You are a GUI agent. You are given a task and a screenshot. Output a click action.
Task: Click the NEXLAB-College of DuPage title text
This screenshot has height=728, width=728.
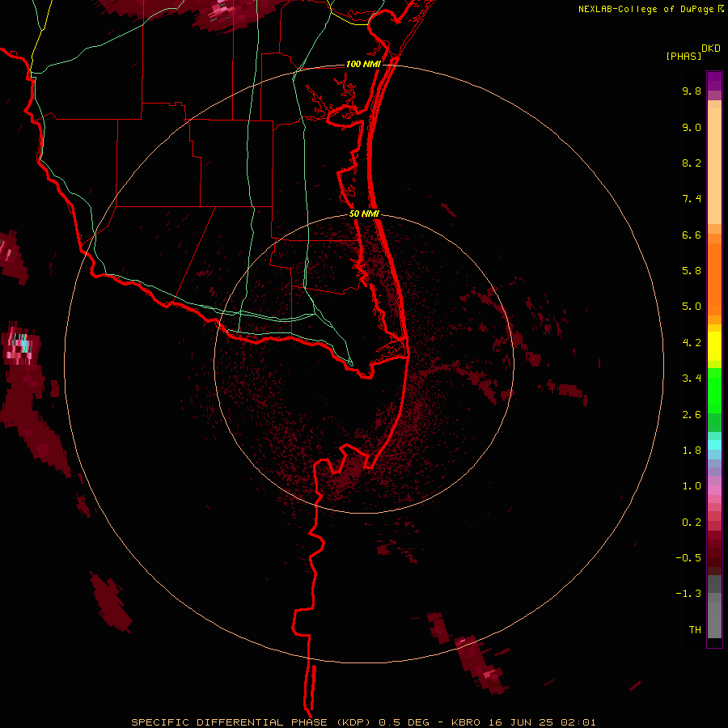click(x=645, y=9)
